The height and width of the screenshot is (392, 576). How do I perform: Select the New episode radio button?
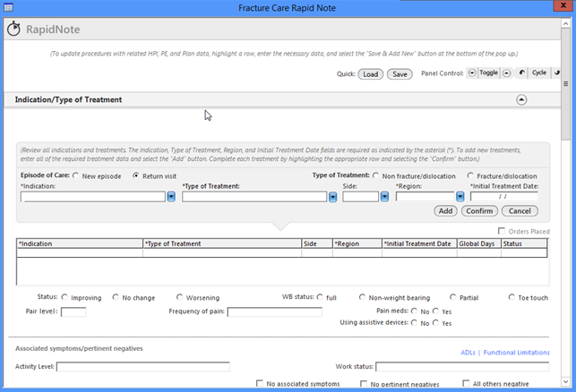pyautogui.click(x=75, y=175)
